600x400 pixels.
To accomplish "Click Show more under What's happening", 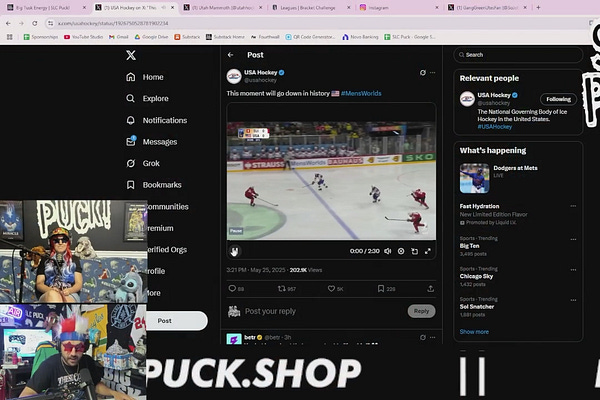I will 474,332.
